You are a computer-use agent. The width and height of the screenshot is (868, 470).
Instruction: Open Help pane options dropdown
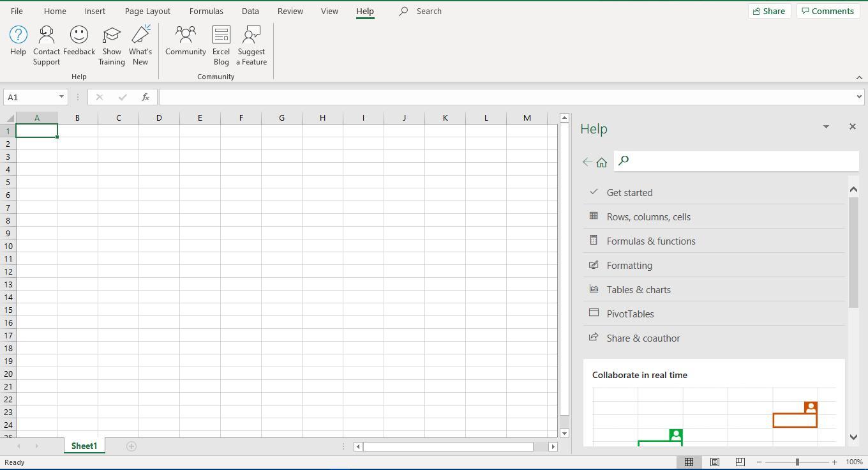point(826,127)
